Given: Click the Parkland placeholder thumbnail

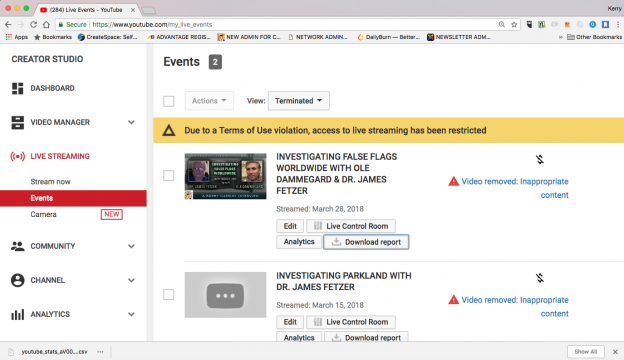Looking at the screenshot, I should (225, 295).
